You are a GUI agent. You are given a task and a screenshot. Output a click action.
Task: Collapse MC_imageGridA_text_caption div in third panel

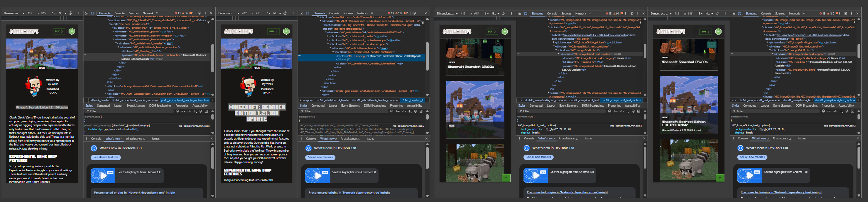coord(559,54)
